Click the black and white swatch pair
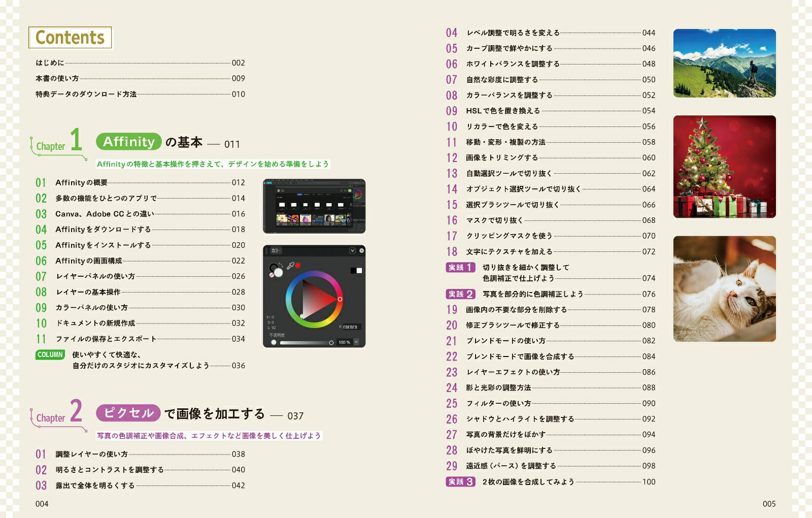Image resolution: width=812 pixels, height=518 pixels. (x=356, y=271)
